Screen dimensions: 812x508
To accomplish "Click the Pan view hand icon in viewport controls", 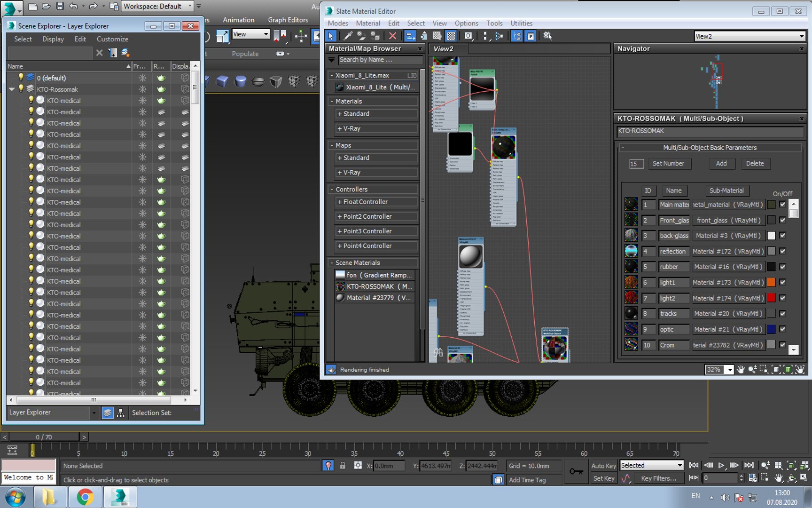I will tap(779, 477).
